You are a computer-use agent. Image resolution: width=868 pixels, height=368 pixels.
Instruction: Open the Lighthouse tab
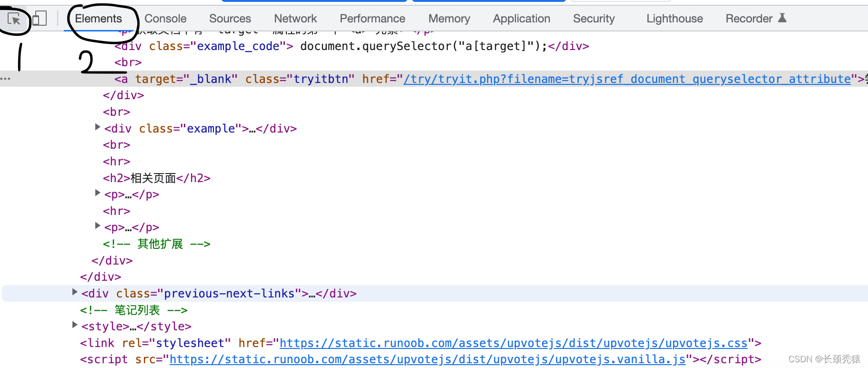(675, 19)
